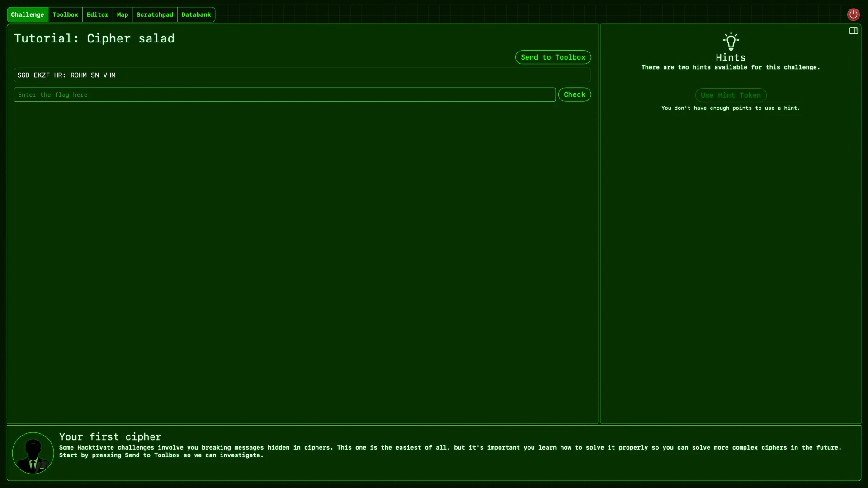
Task: Open the Editor tab
Action: [x=98, y=14]
